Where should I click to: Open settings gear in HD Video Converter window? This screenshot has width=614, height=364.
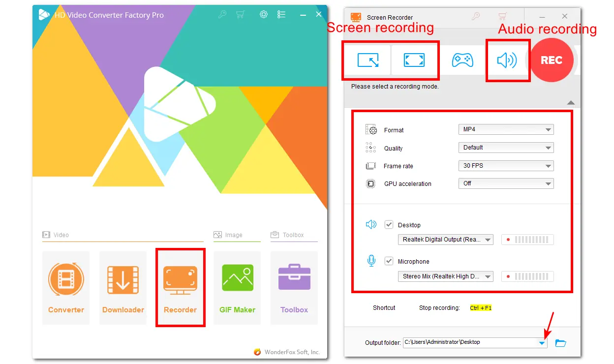[264, 15]
